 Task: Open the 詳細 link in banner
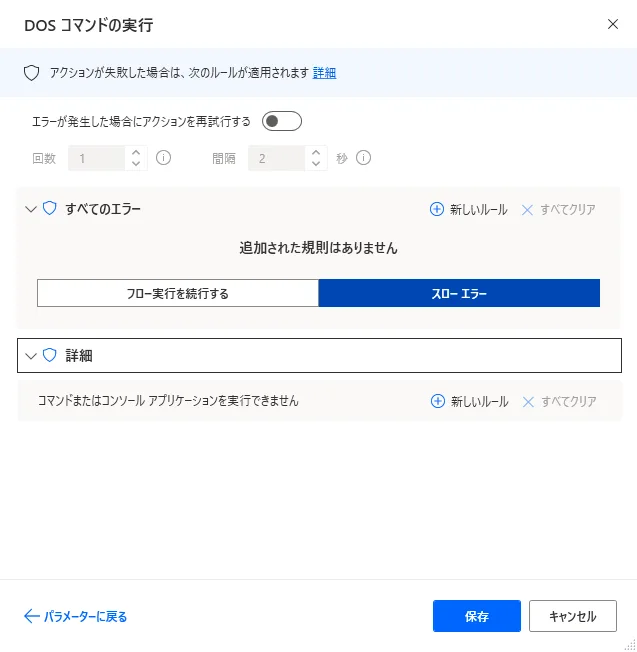324,73
